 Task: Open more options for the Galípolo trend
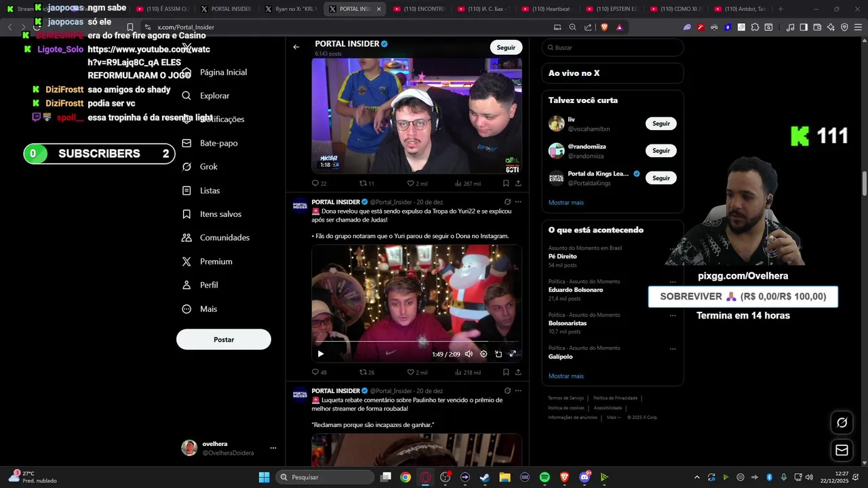coord(673,348)
